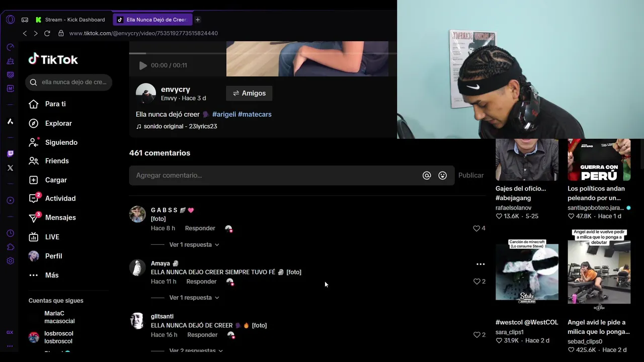Like gllltsanti's comment with heart icon
Viewport: 644px width, 362px height.
point(477,335)
